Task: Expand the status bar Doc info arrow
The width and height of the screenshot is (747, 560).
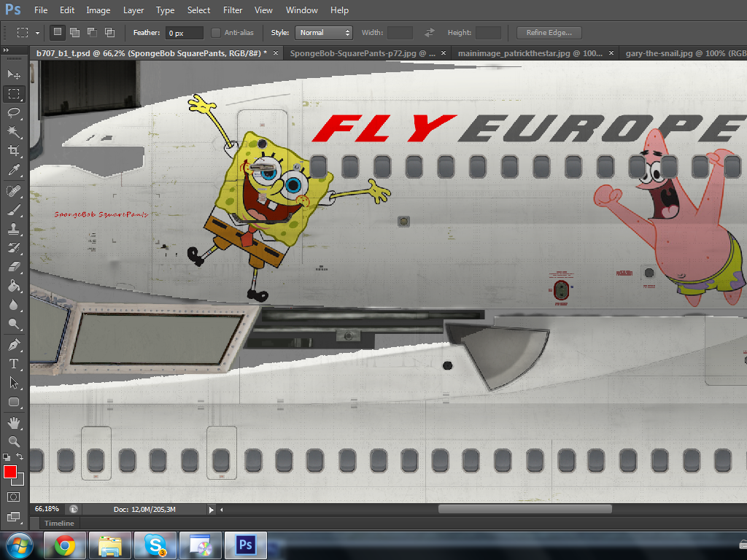Action: [x=212, y=510]
